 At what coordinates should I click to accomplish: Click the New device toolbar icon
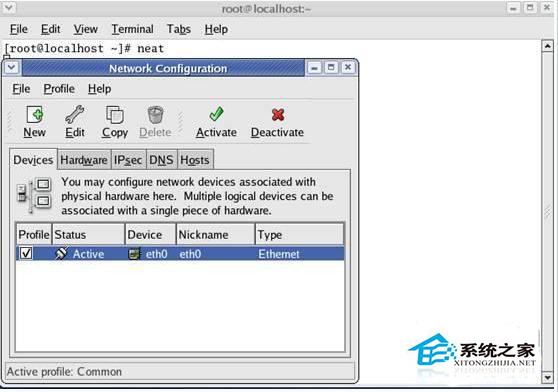35,115
